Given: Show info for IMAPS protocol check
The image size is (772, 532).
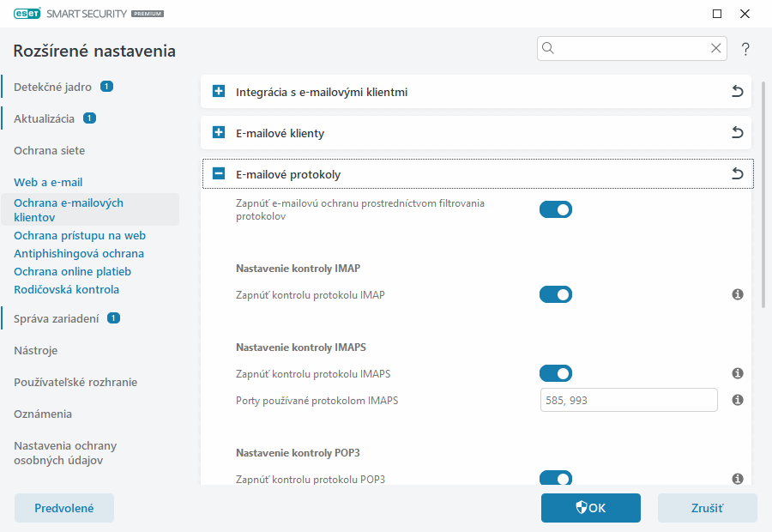Looking at the screenshot, I should 737,373.
